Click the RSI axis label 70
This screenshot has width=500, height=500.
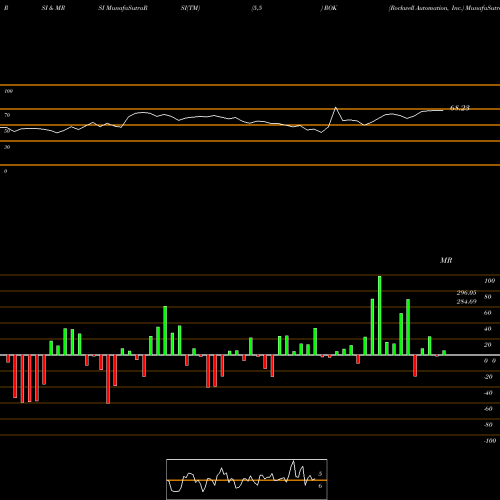click(7, 115)
